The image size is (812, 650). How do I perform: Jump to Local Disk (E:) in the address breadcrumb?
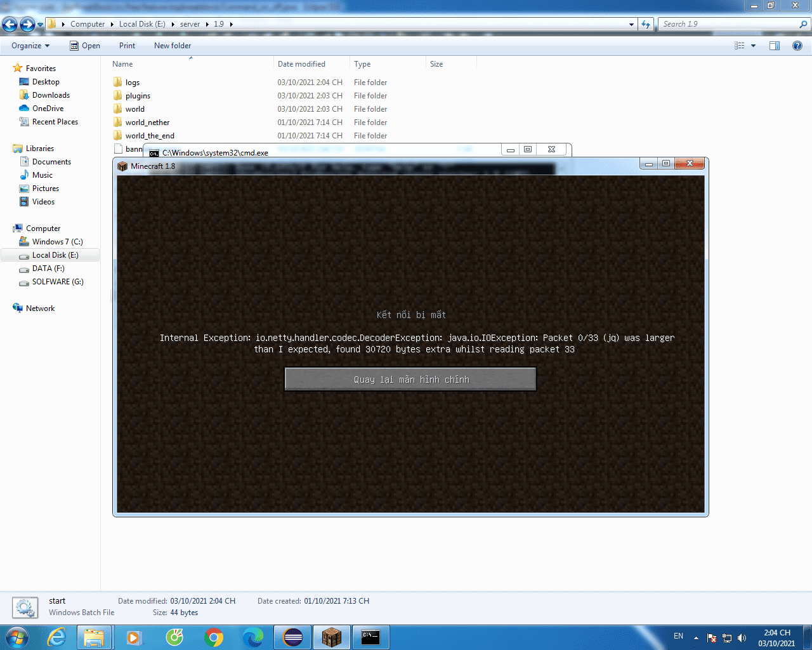[x=142, y=24]
